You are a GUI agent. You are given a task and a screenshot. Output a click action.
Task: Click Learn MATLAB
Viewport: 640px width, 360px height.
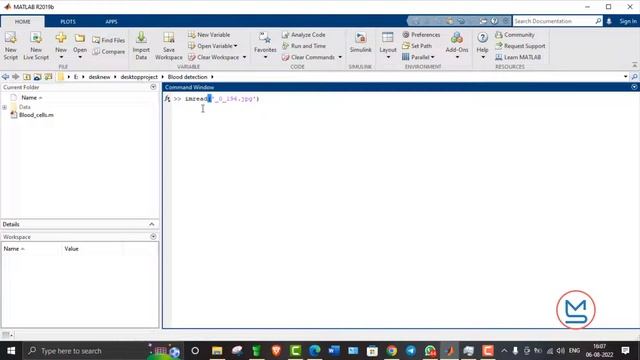[518, 57]
